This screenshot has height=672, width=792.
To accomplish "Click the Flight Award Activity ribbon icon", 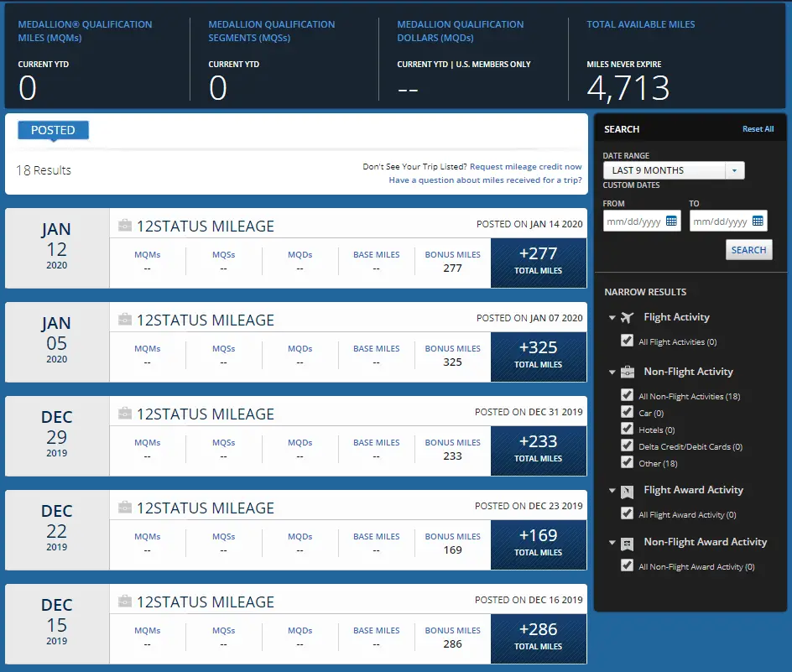I will pos(627,491).
